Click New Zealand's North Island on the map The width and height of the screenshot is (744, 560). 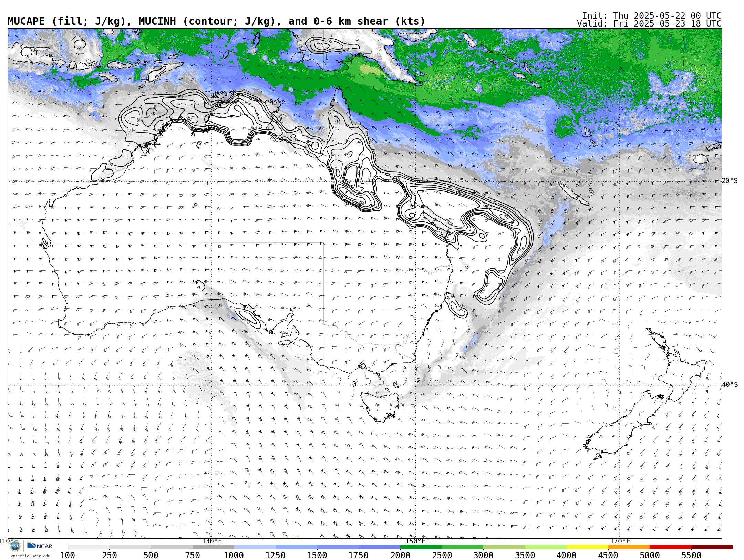(x=675, y=365)
